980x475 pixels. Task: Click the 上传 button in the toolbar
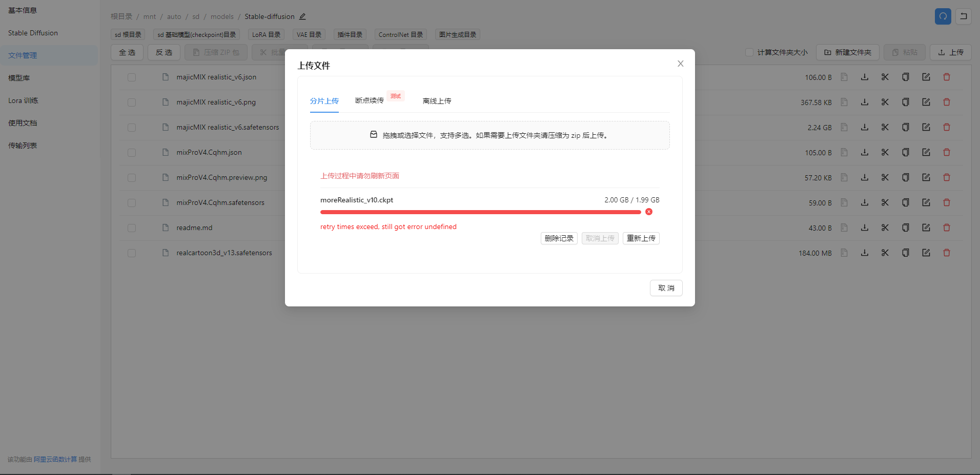pos(951,52)
